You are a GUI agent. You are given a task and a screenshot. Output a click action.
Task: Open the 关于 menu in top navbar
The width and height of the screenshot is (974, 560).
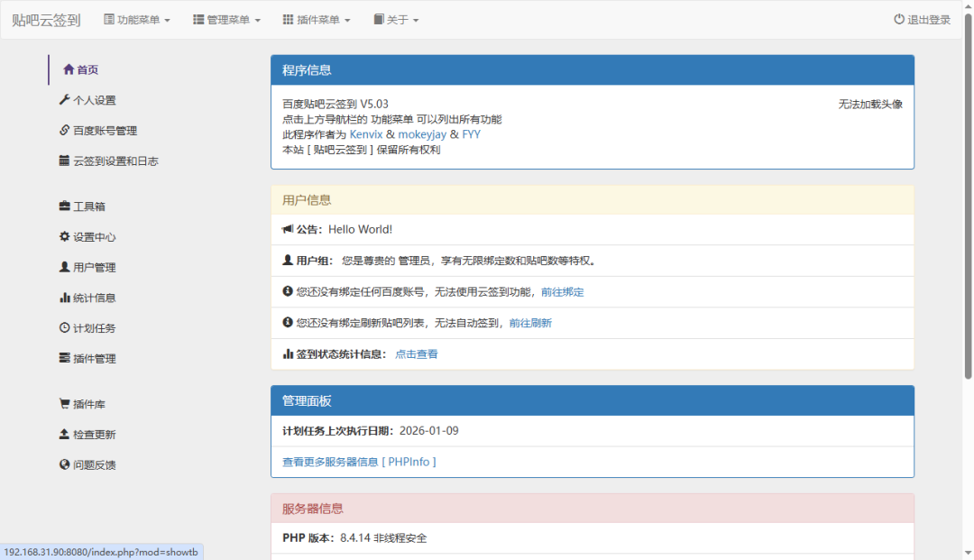coord(396,20)
